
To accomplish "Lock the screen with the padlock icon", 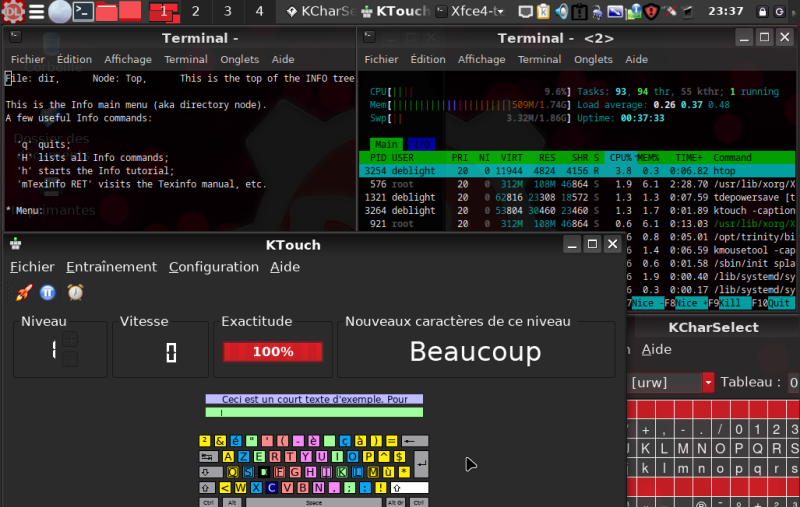I will click(762, 12).
